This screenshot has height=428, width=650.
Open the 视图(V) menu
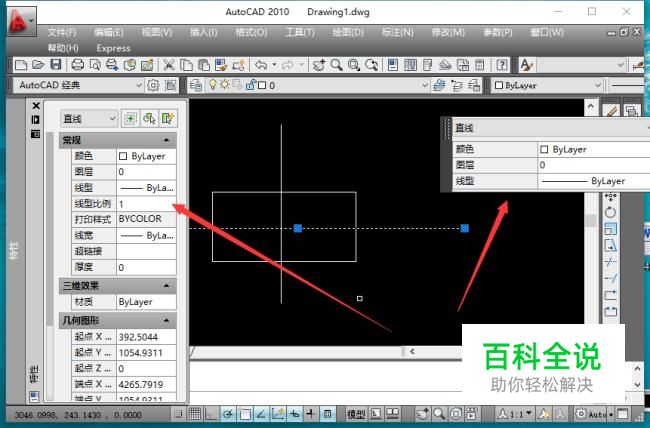[157, 32]
